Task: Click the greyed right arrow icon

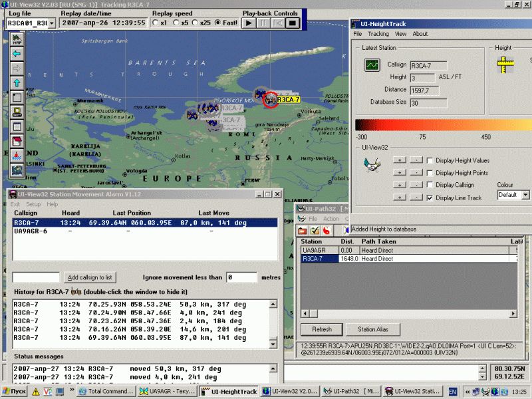Action: (x=17, y=68)
